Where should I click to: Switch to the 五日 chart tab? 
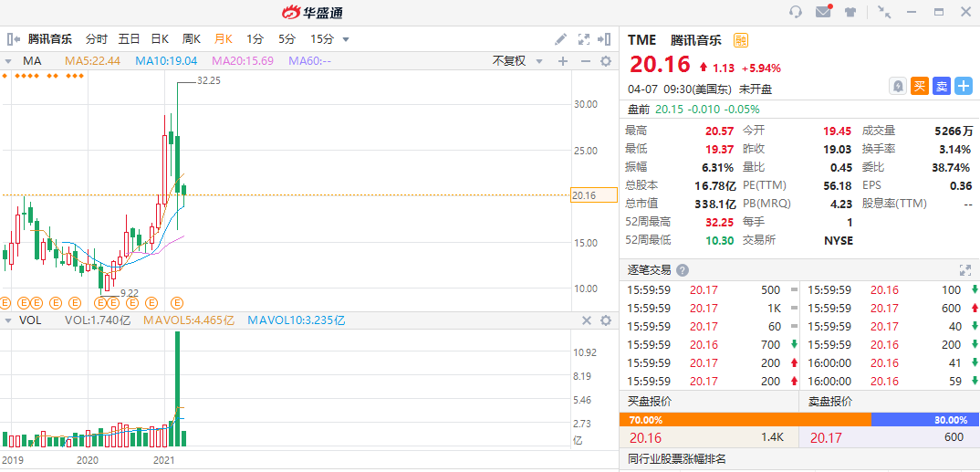point(129,38)
